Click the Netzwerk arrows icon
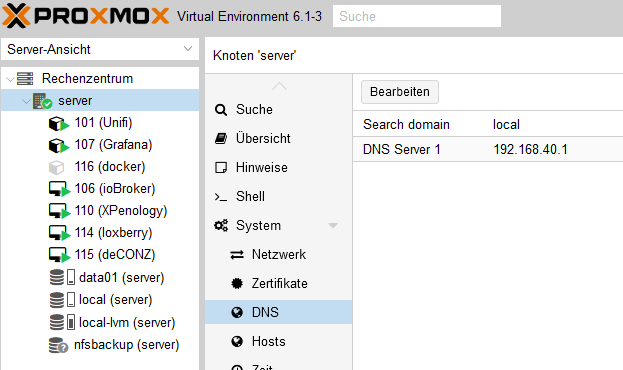The width and height of the screenshot is (623, 370). 237,254
